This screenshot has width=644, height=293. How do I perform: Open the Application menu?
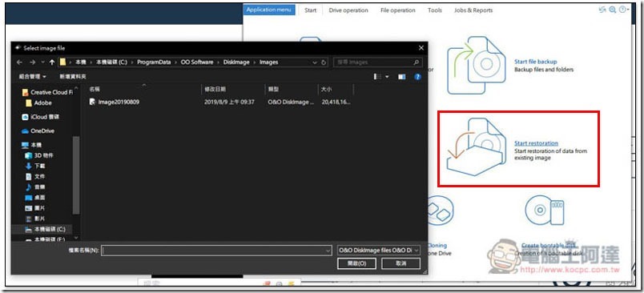pyautogui.click(x=269, y=10)
